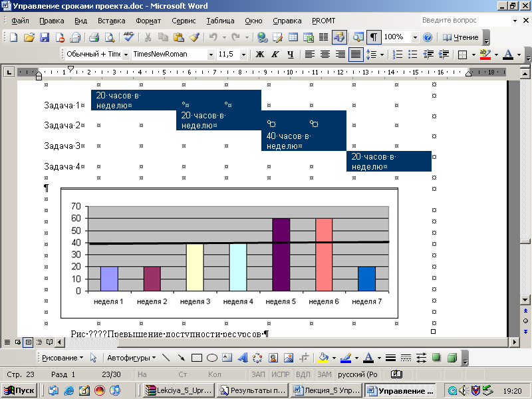The image size is (532, 399).
Task: Toggle justified alignment
Action: (x=356, y=55)
